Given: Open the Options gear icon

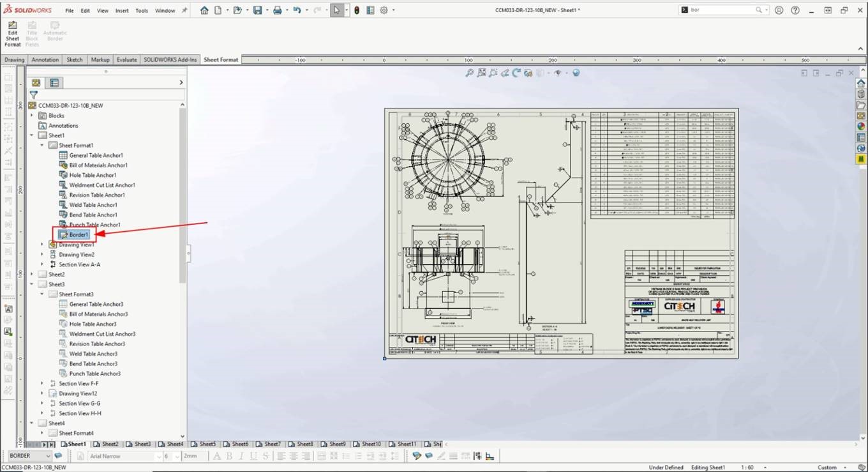Looking at the screenshot, I should point(384,10).
